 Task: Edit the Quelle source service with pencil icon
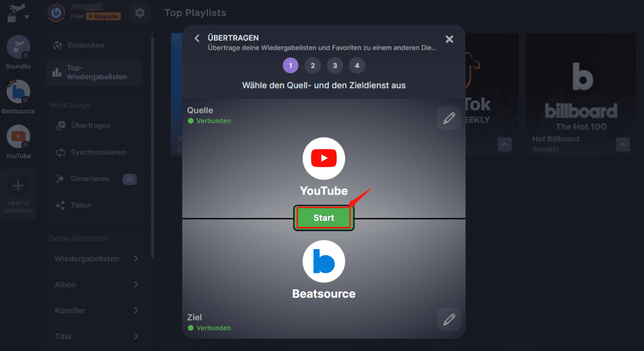click(449, 118)
